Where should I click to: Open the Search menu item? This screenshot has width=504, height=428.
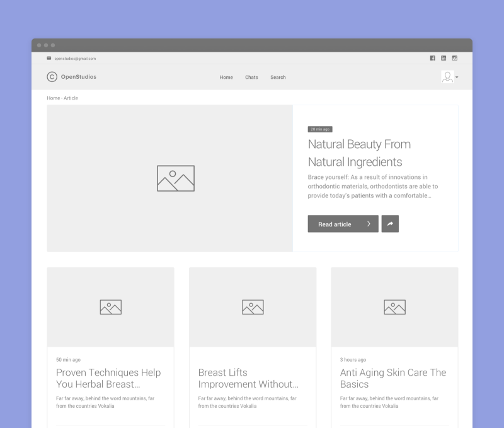click(278, 78)
